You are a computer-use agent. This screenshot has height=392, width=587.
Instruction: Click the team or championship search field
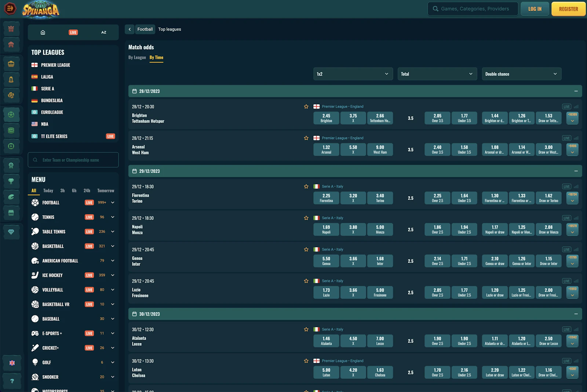[73, 160]
